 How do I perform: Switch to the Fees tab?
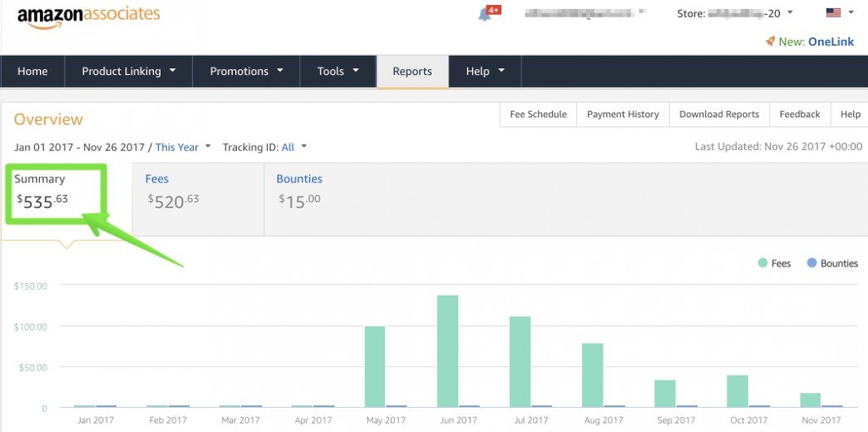coord(198,199)
